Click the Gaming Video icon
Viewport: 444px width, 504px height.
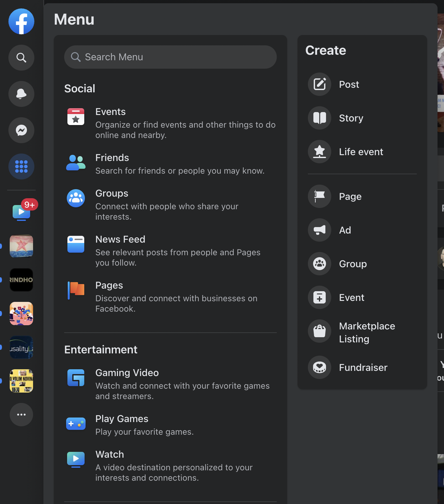[x=76, y=378]
